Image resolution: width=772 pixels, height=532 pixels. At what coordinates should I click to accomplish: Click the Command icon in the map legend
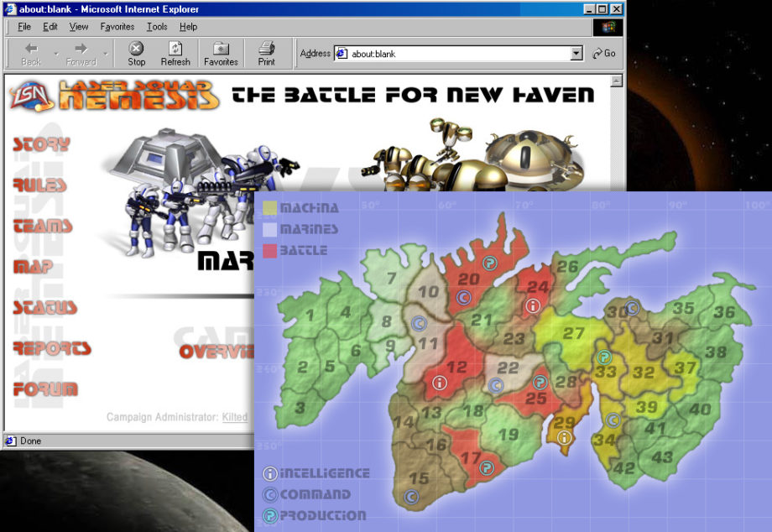270,494
